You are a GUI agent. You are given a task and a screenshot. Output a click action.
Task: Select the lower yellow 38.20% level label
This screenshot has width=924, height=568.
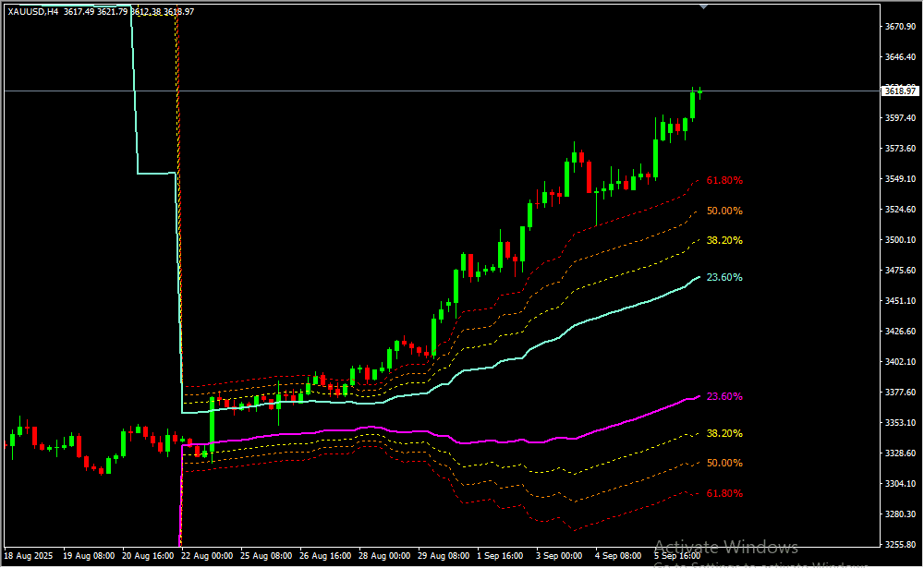click(x=723, y=433)
